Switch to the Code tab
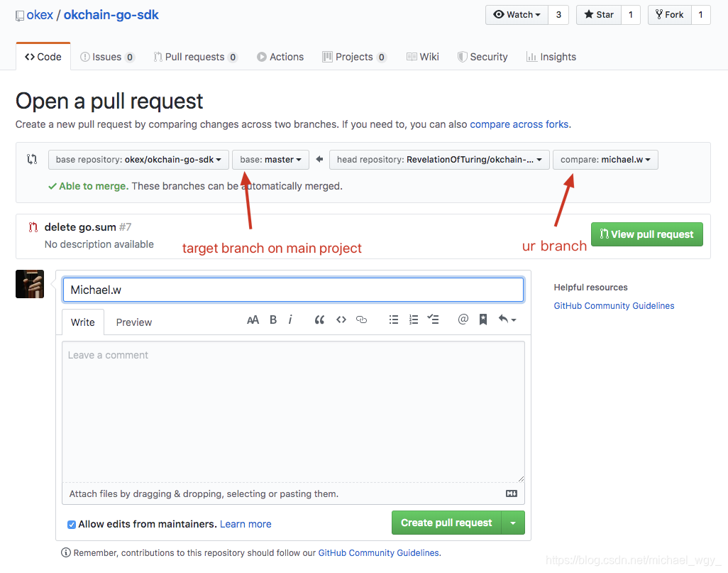Screen dimensions: 728x573 [x=43, y=57]
